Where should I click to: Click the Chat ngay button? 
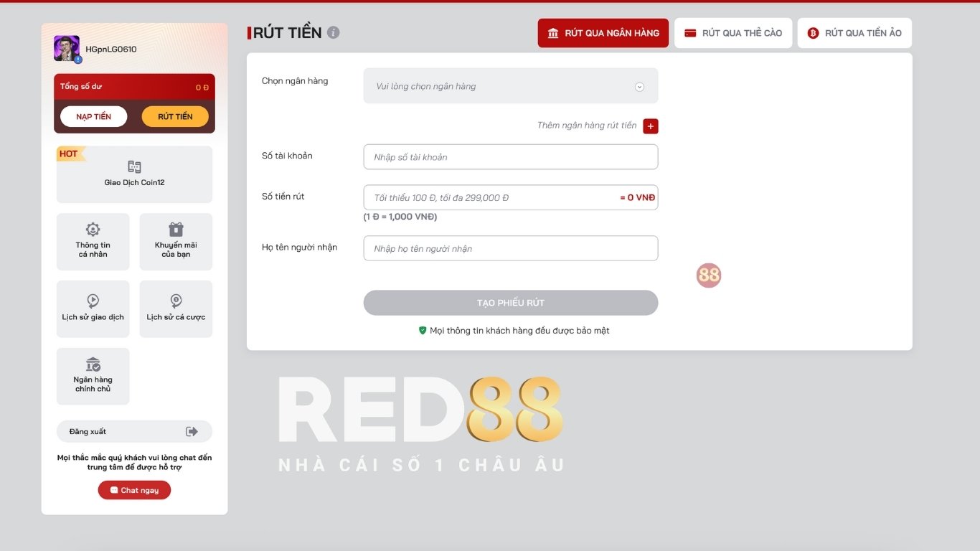pos(134,490)
